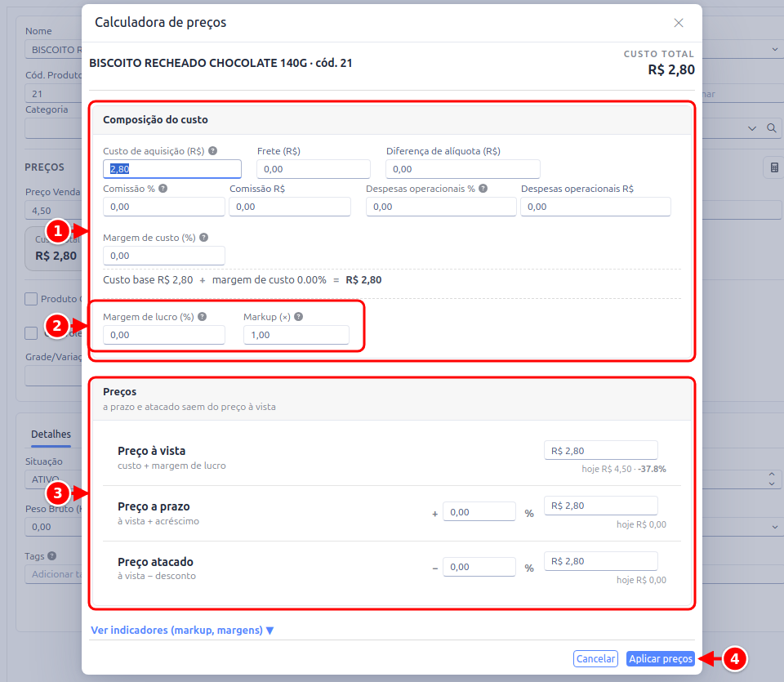Click the Aplicar preços button
The image size is (784, 682).
[x=661, y=658]
